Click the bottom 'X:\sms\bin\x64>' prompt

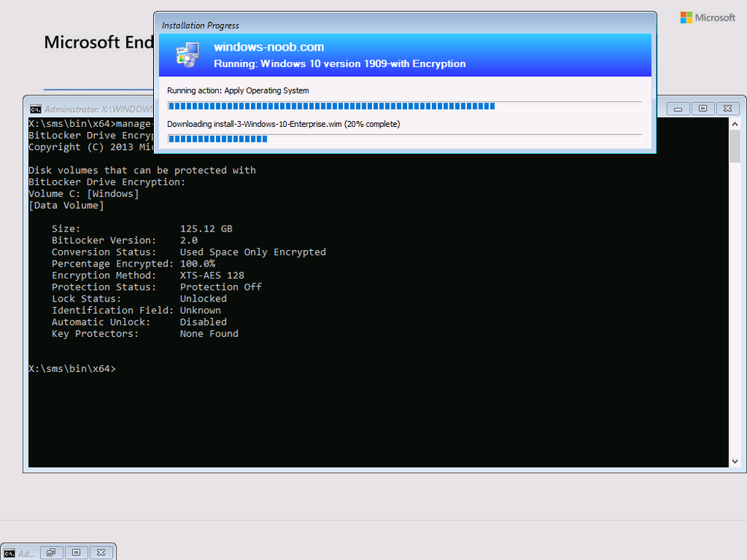[72, 369]
